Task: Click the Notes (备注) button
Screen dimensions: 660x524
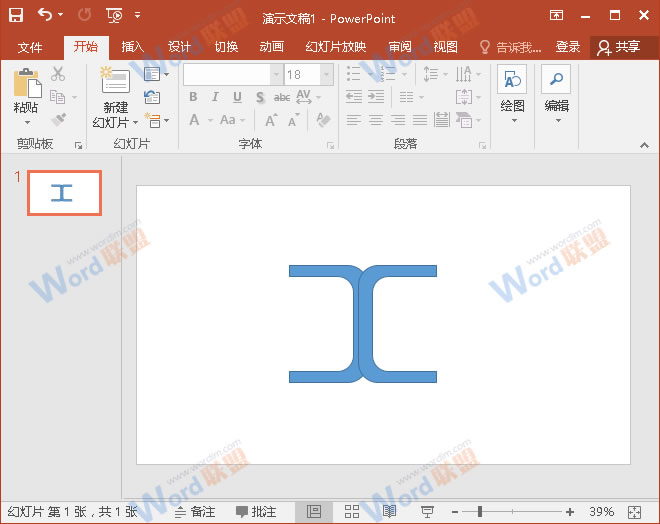Action: point(195,511)
